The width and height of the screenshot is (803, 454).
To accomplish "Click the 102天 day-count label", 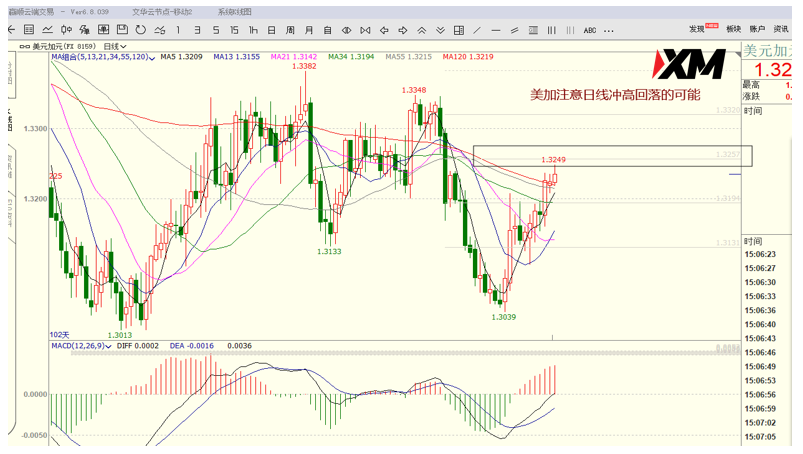I will click(x=59, y=335).
